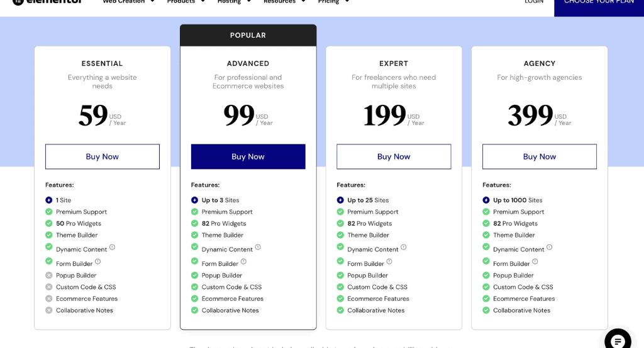Click the 59 USD price
The image size is (644, 348).
tap(103, 116)
